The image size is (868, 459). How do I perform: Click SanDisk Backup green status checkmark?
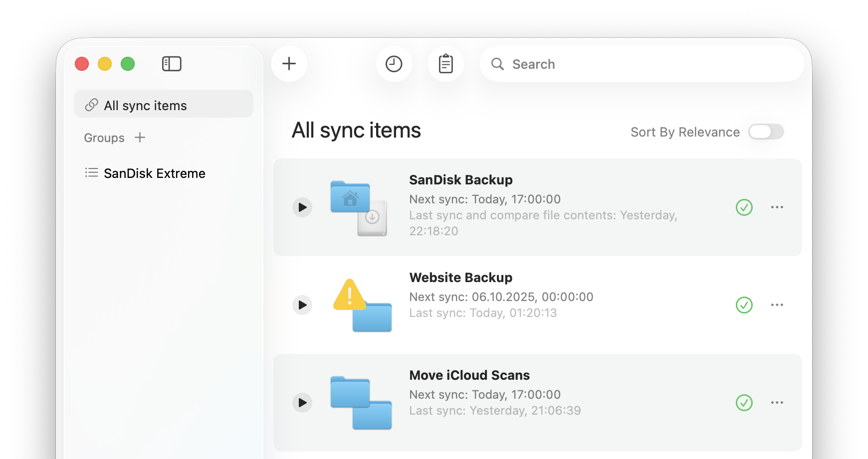[x=744, y=207]
